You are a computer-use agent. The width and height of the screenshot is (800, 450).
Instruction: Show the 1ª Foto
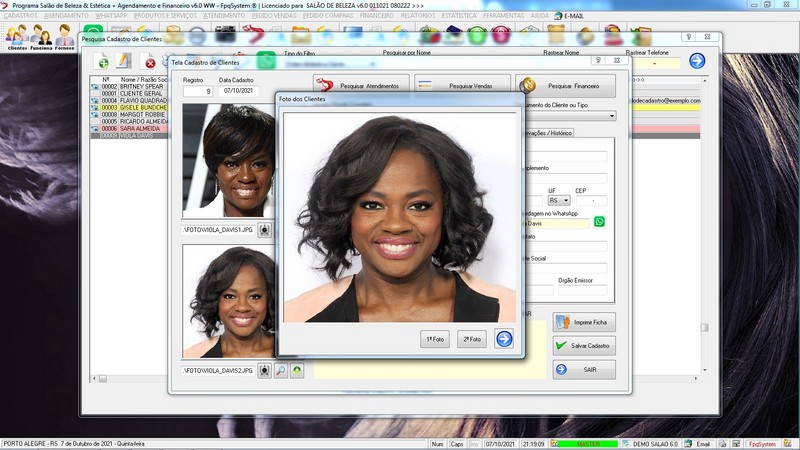[435, 339]
